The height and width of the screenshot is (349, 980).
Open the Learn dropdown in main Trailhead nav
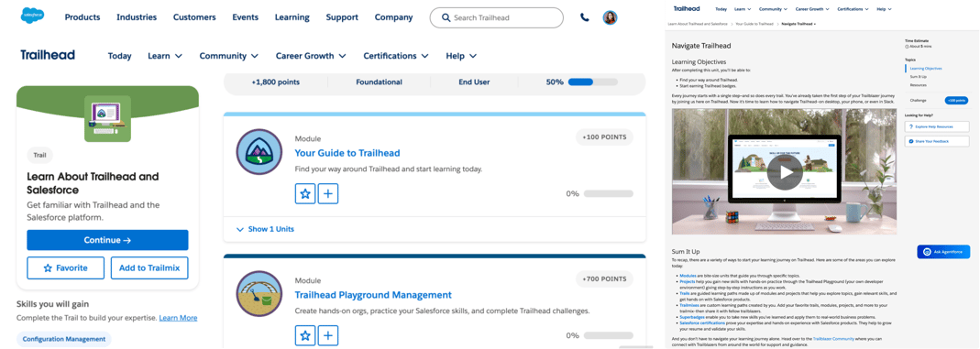click(165, 56)
